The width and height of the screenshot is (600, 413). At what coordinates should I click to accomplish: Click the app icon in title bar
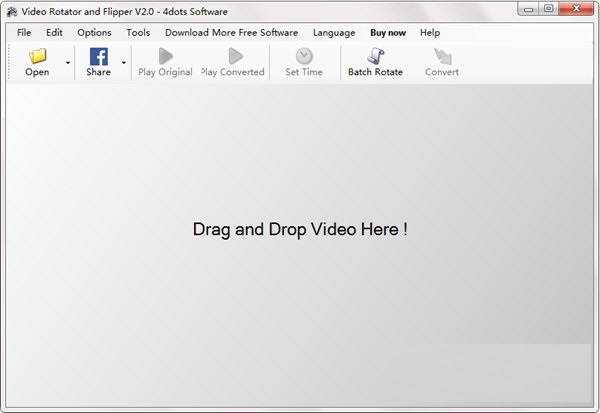point(12,9)
